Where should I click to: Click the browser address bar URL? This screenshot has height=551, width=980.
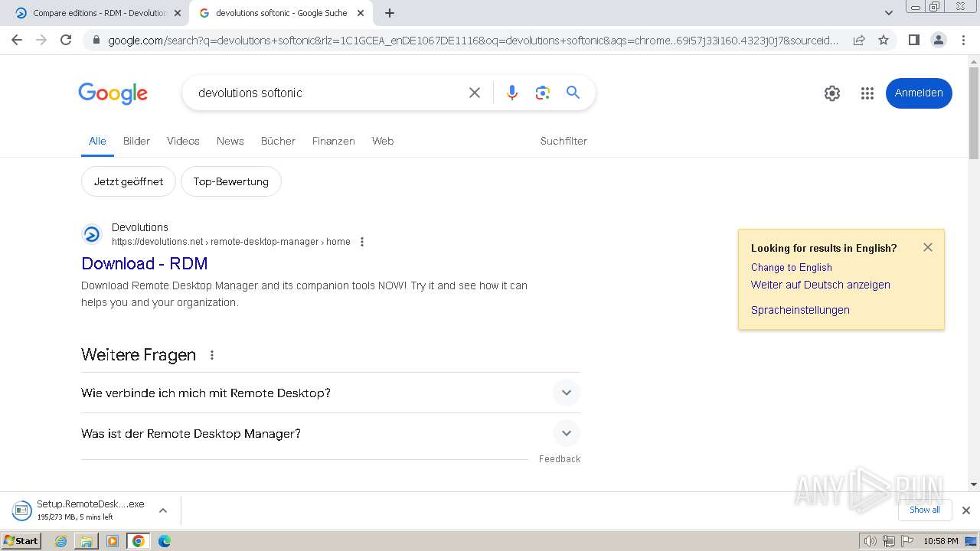(x=473, y=40)
